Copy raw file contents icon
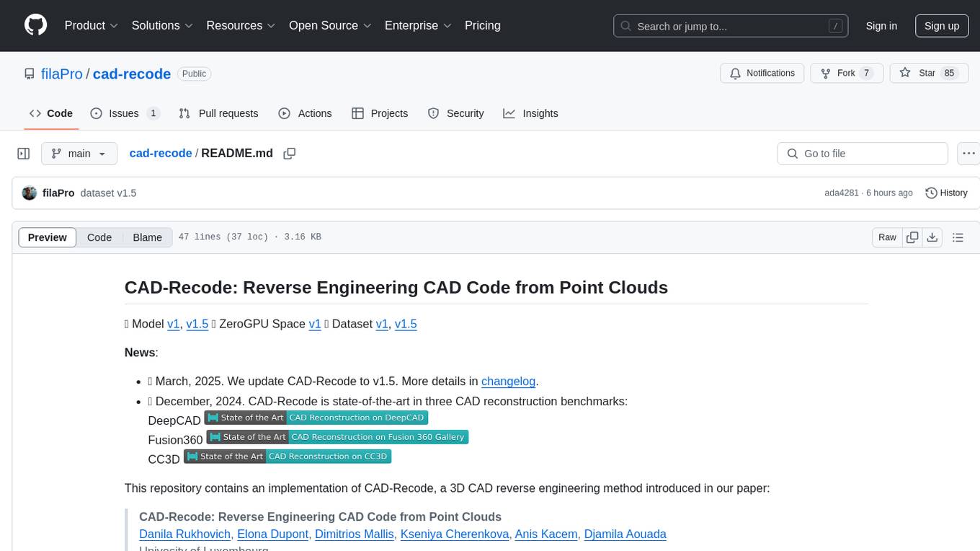 912,237
